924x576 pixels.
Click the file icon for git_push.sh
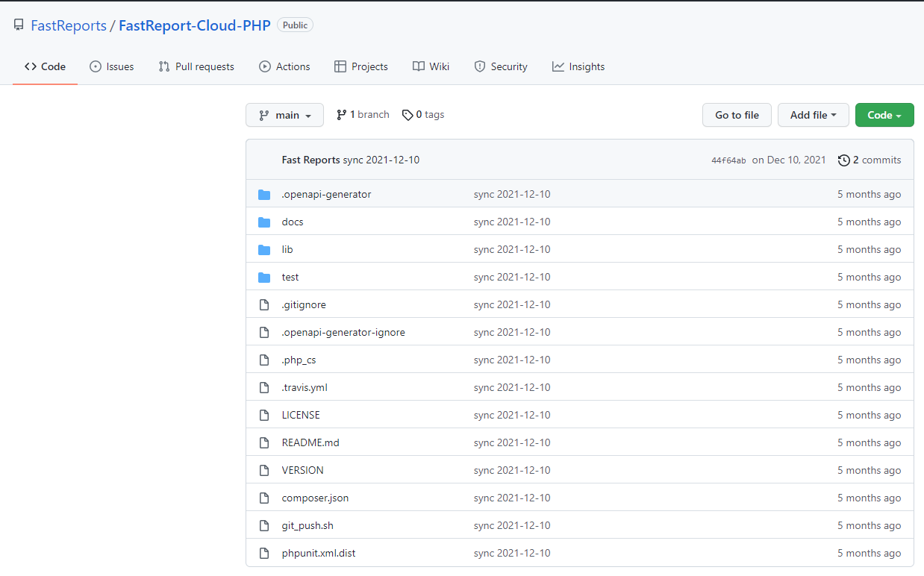[263, 526]
